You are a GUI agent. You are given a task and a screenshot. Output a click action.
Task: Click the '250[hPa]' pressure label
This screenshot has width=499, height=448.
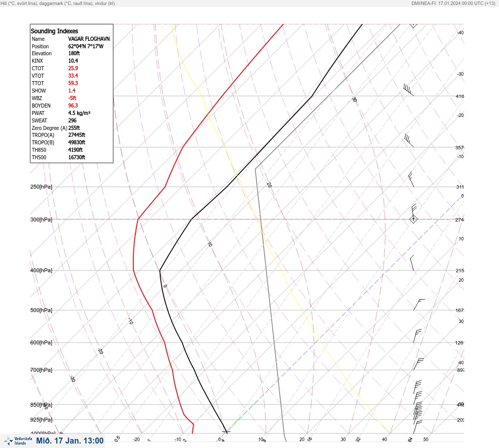click(x=41, y=187)
